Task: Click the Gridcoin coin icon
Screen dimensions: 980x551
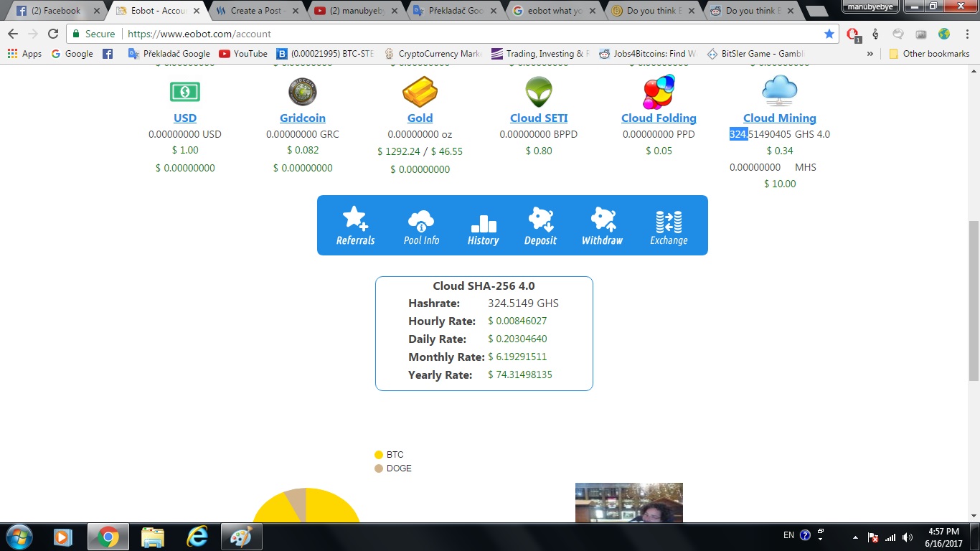Action: pyautogui.click(x=303, y=92)
